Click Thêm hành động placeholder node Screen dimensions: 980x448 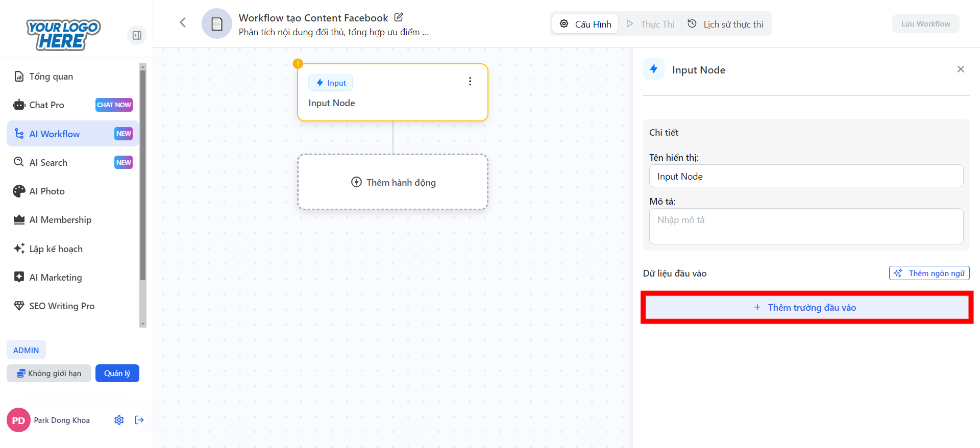coord(393,182)
